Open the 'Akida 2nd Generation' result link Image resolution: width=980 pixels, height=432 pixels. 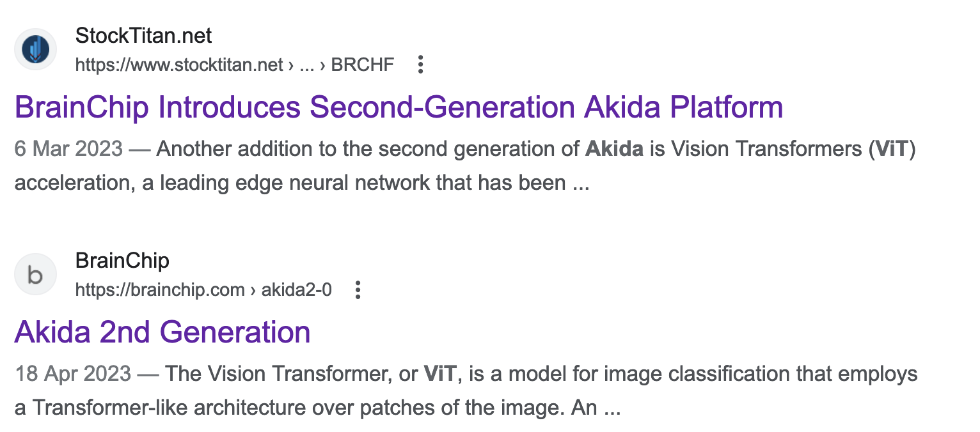[162, 332]
